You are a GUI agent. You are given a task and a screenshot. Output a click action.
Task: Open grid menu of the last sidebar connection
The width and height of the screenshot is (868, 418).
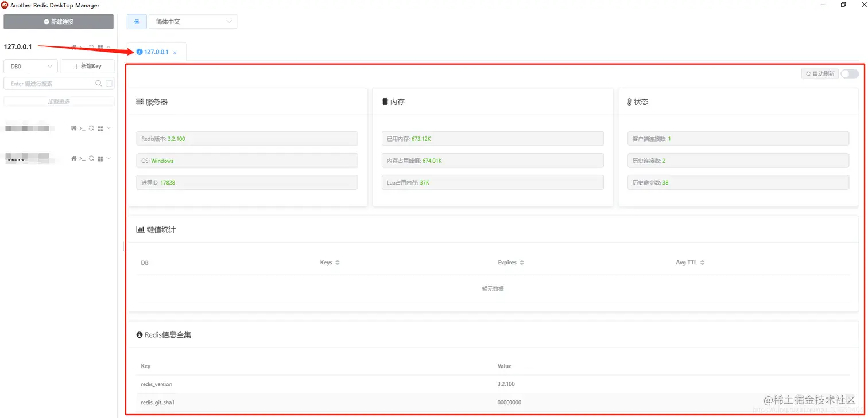(x=100, y=158)
